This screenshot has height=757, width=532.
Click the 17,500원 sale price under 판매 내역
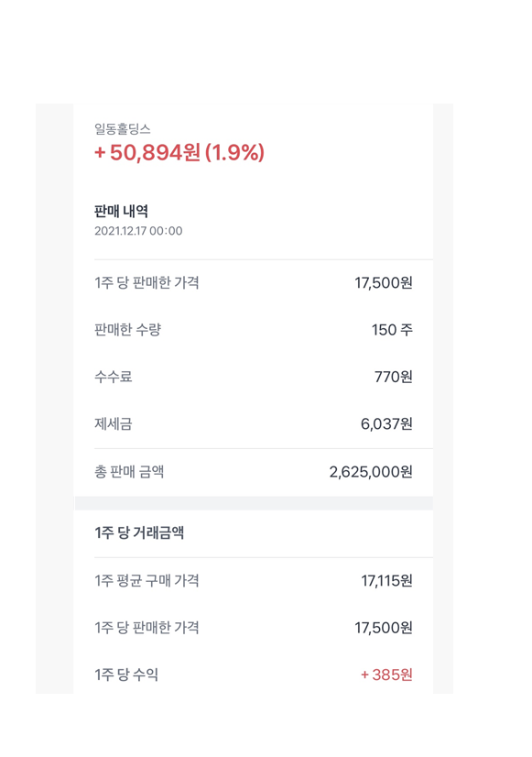click(384, 283)
